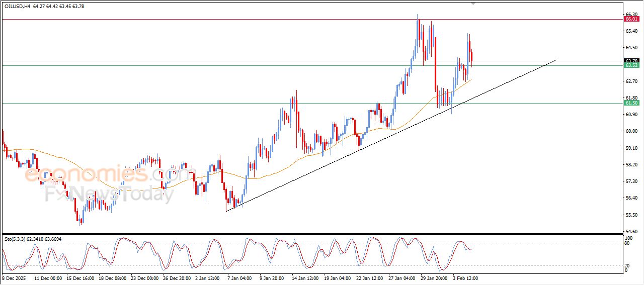This screenshot has width=644, height=285.
Task: Select the green 61.50 price label
Action: click(x=631, y=103)
